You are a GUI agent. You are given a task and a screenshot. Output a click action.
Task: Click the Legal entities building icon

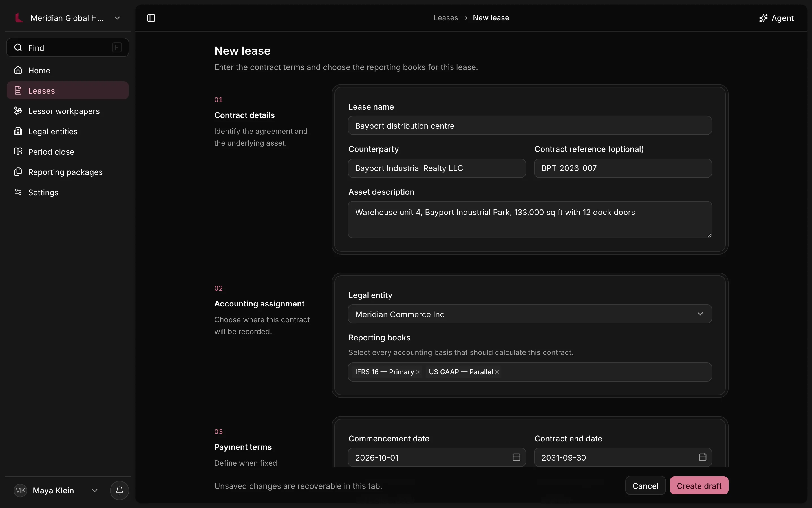pyautogui.click(x=18, y=131)
